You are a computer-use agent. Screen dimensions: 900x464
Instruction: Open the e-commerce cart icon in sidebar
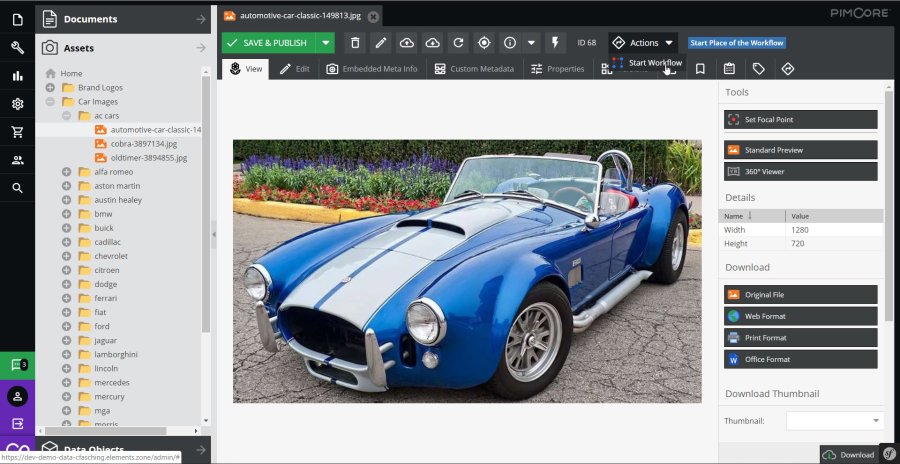click(x=17, y=132)
